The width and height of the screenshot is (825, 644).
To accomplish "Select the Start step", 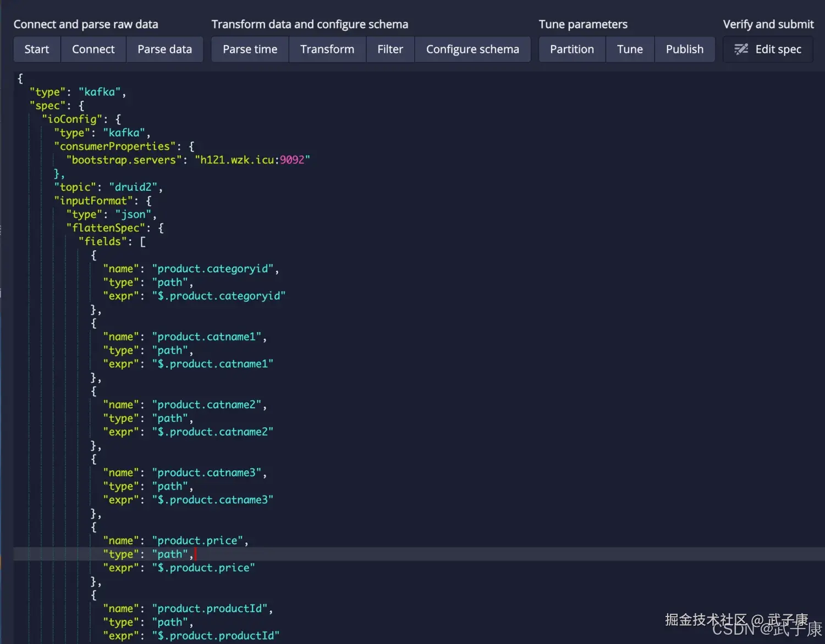I will (36, 49).
